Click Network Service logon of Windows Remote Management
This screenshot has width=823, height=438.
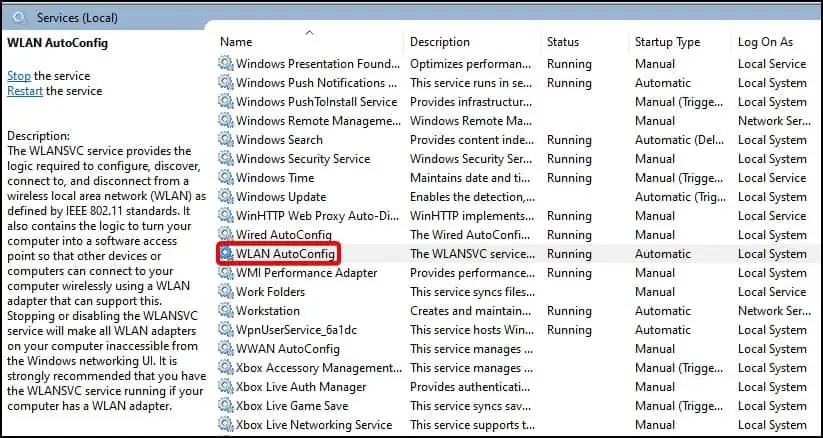[x=774, y=121]
